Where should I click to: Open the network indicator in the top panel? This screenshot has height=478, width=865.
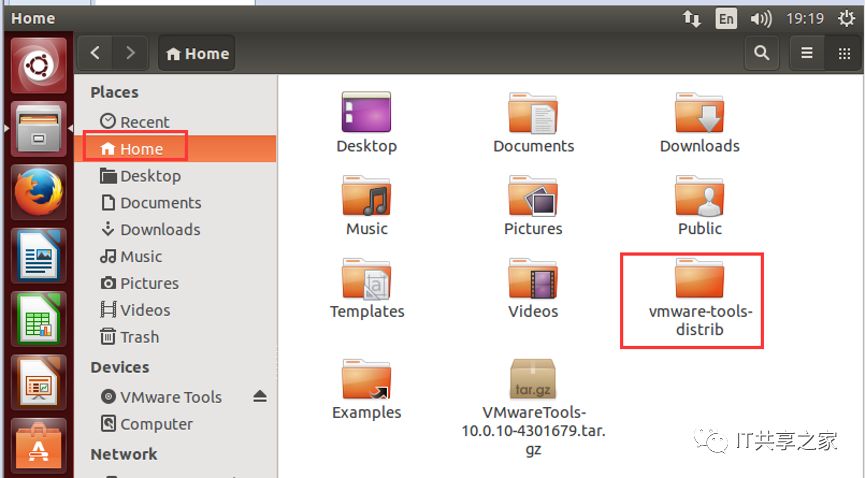[x=692, y=19]
